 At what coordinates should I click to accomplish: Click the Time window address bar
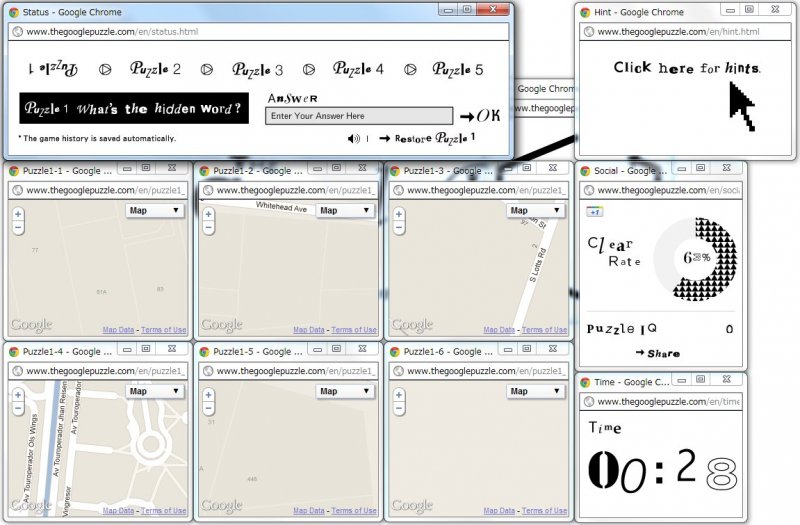point(661,402)
